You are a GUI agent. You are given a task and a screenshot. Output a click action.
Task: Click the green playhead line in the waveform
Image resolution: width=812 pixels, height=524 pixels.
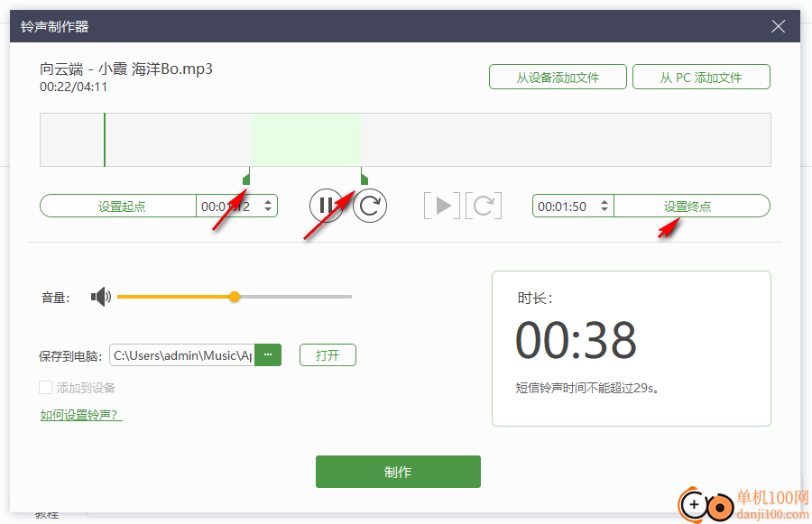pos(105,140)
